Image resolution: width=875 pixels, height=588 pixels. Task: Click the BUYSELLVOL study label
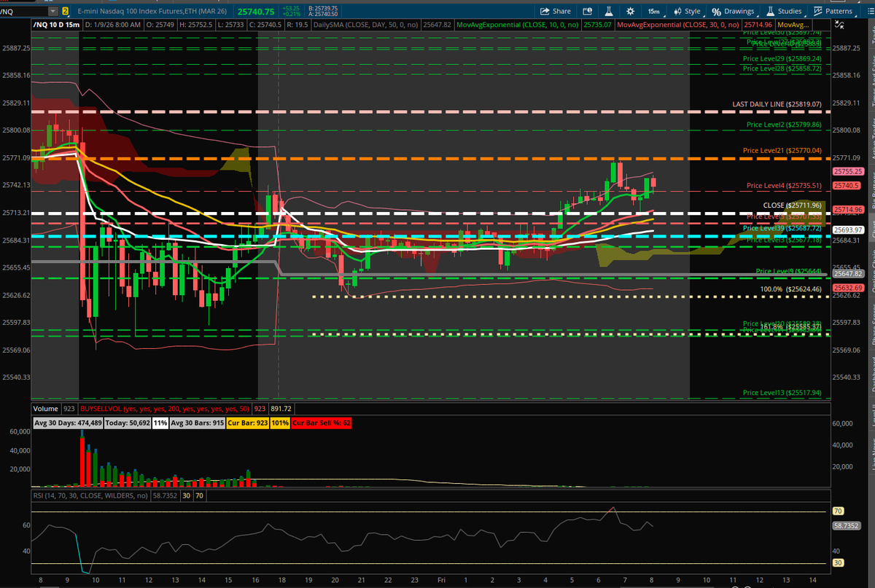coord(166,409)
